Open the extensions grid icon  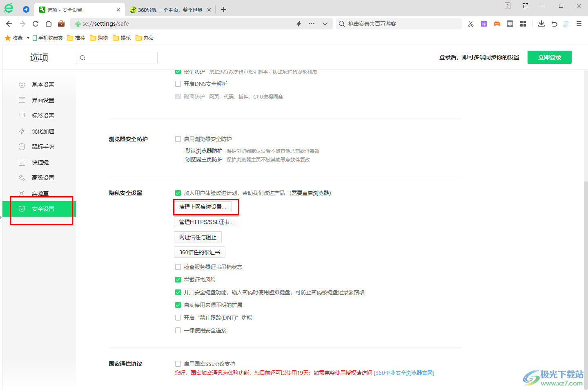[523, 24]
